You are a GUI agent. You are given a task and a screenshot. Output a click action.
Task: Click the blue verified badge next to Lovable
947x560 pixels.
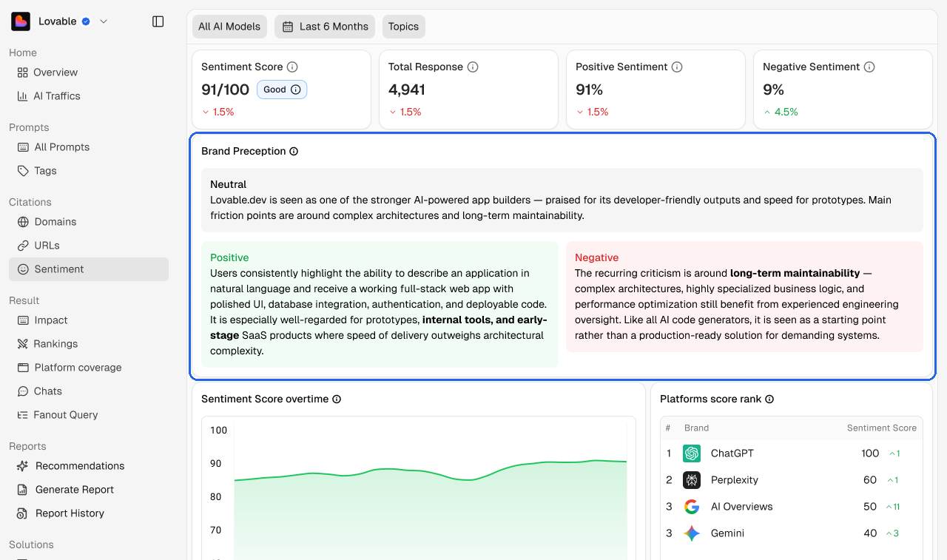click(86, 21)
